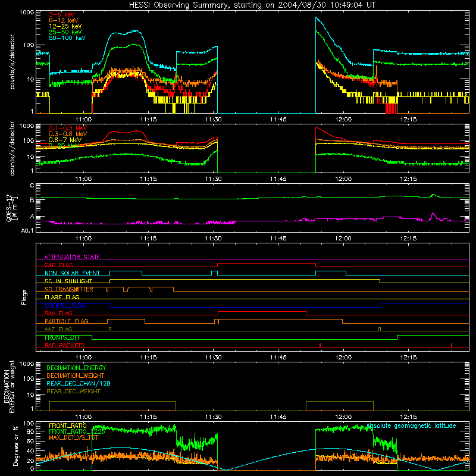This screenshot has width=476, height=476.
Task: Click the MAX_DET_VS_TOT legend label
Action: click(74, 437)
